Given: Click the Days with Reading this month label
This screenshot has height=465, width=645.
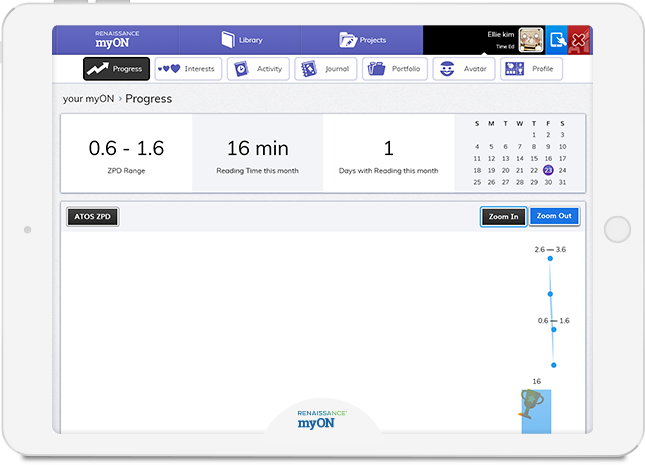Looking at the screenshot, I should tap(388, 170).
